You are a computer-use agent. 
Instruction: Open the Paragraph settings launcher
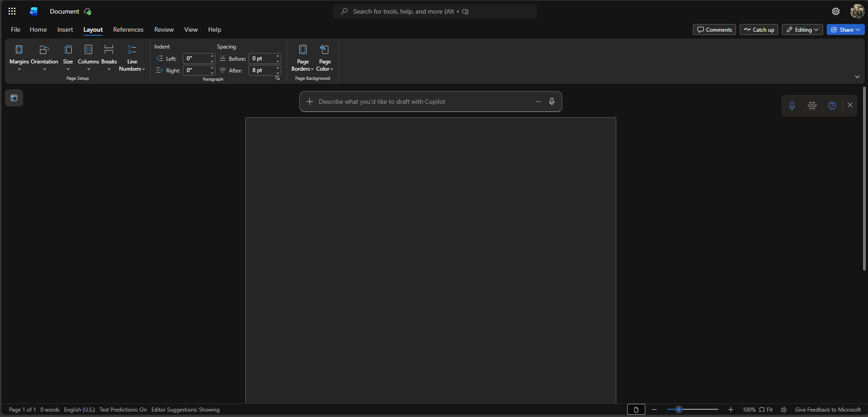[x=278, y=78]
